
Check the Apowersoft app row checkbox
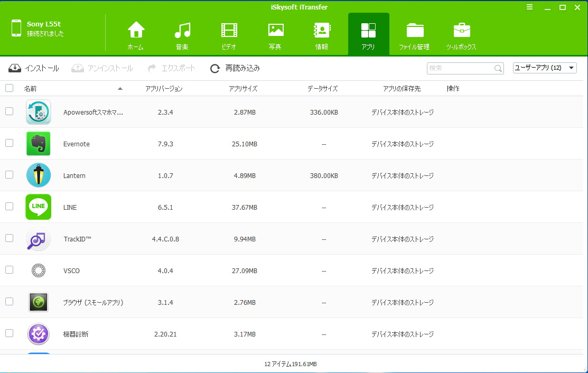[x=10, y=111]
